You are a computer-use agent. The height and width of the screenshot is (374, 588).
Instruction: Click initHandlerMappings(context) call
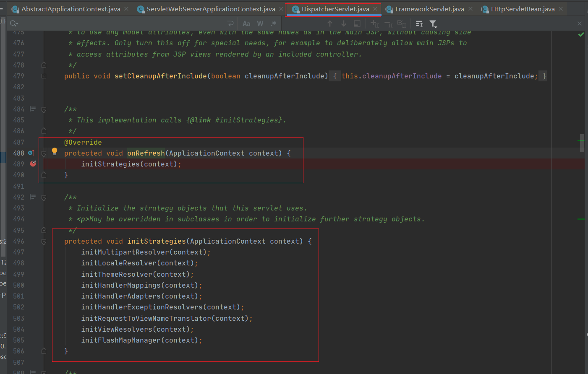pos(140,285)
